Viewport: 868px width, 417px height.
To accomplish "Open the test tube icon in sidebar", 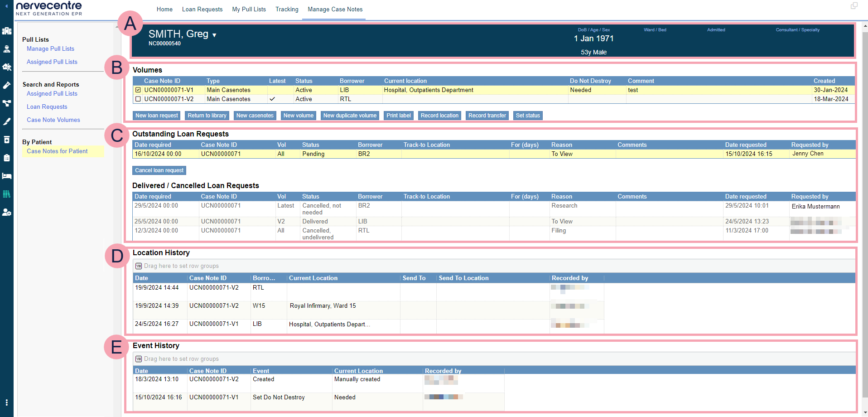I will click(x=7, y=85).
